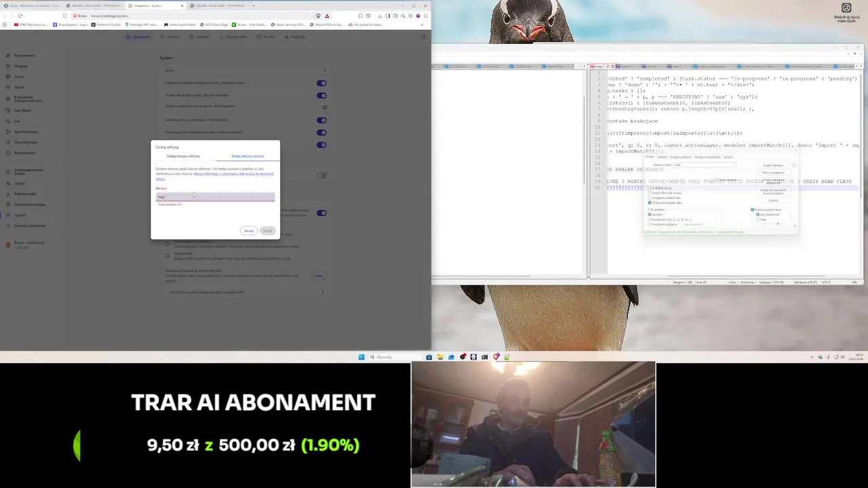Open Windows Start menu
Image resolution: width=868 pixels, height=488 pixels.
pos(361,357)
